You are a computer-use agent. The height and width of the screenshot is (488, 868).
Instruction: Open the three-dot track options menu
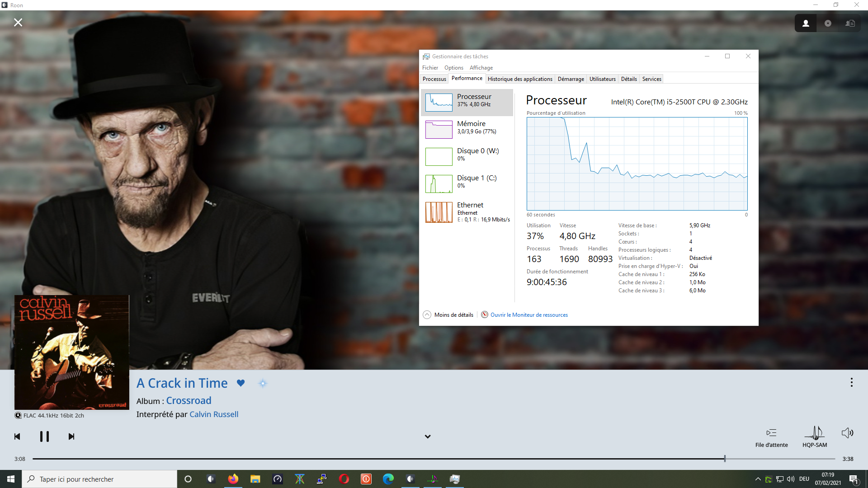pos(851,383)
